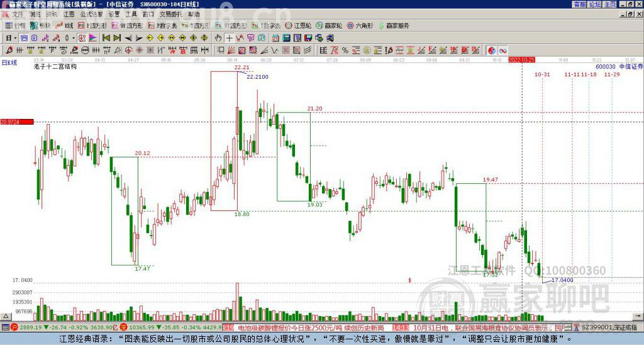644x345 pixels.
Task: Open the 江恩轮 Gann wheel
Action: [298, 25]
